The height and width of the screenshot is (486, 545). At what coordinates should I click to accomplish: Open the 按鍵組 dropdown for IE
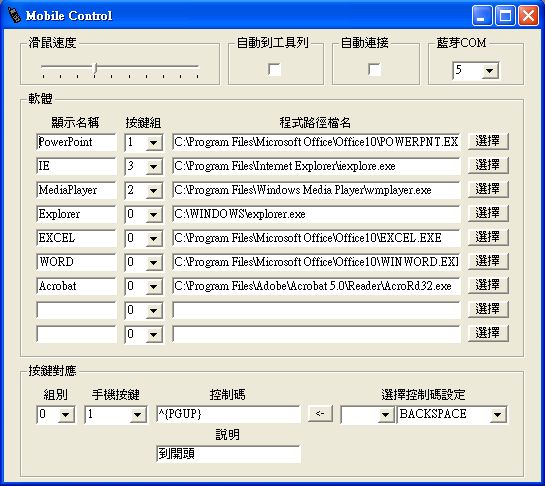[153, 167]
